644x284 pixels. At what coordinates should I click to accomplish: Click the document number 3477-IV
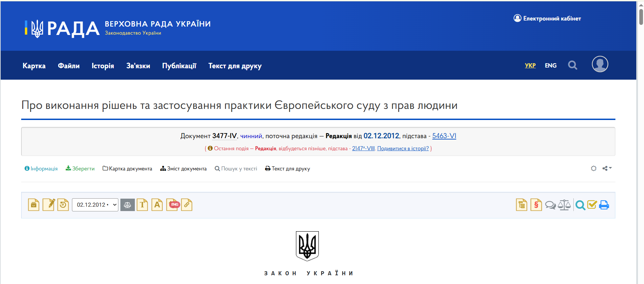(225, 136)
